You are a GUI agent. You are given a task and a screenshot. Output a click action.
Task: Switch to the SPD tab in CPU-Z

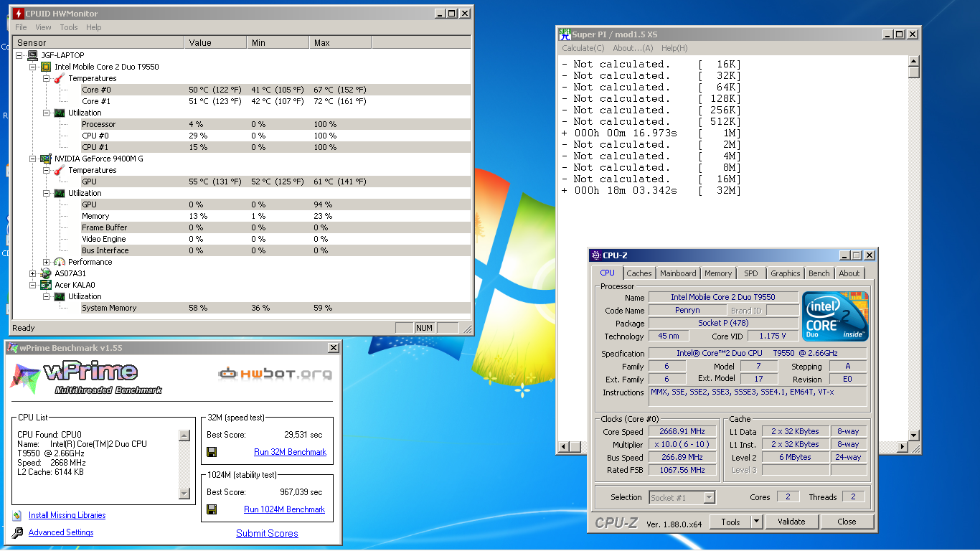[750, 273]
